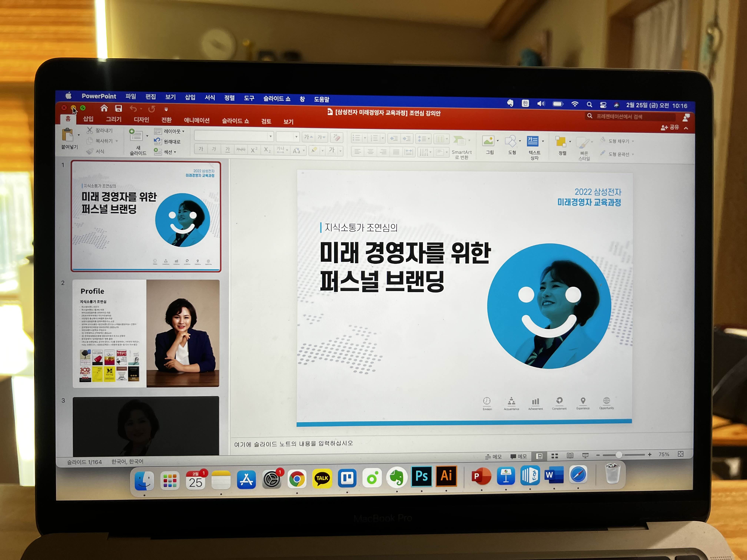
Task: Toggle normal view button in status bar
Action: point(539,456)
